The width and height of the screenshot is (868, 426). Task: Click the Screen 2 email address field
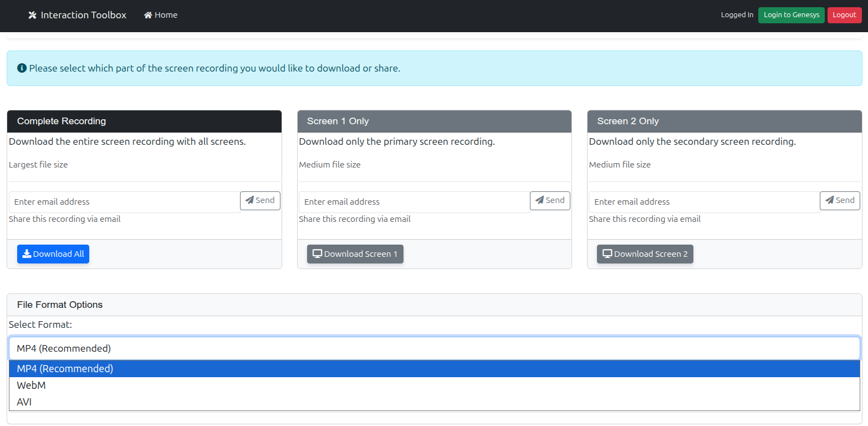[x=704, y=202]
